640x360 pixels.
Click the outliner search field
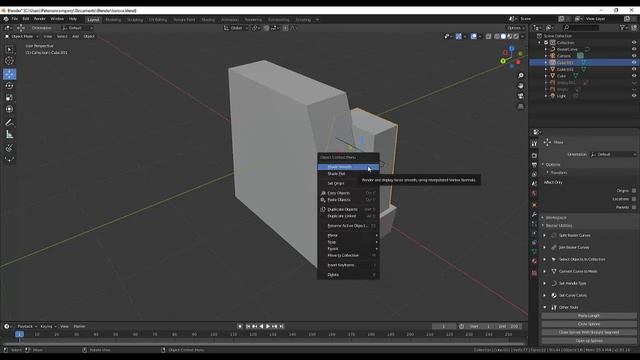pyautogui.click(x=581, y=28)
